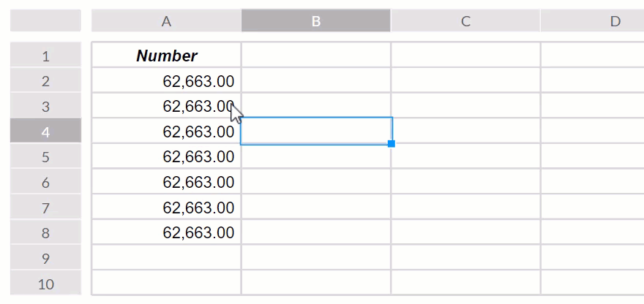
Task: Select empty cell A9 below the numbers
Action: pos(166,259)
